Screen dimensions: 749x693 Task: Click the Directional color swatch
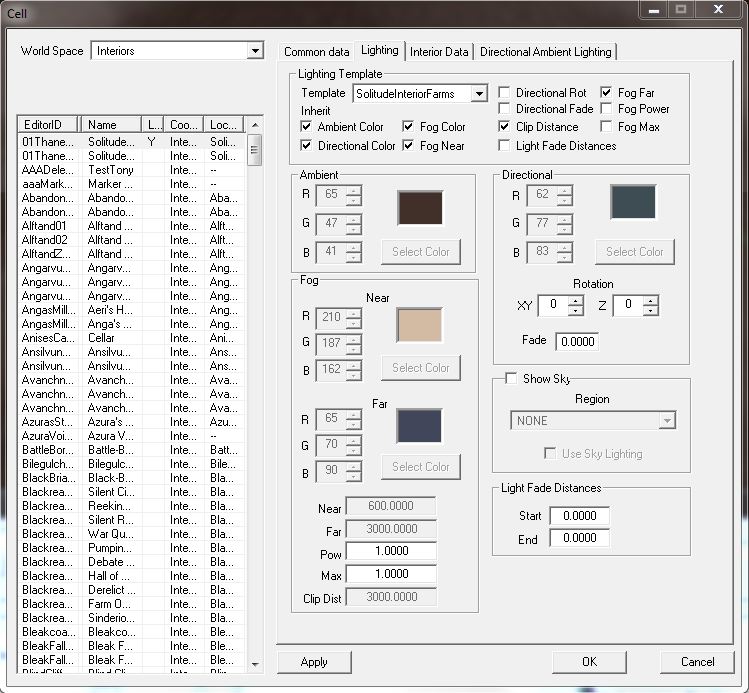click(633, 201)
